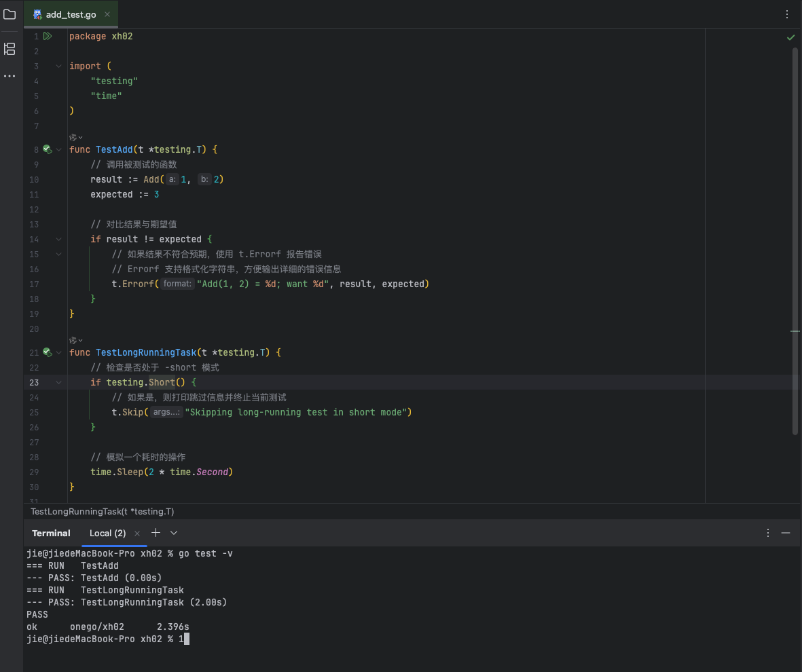Click the format: inlay hint

(177, 284)
